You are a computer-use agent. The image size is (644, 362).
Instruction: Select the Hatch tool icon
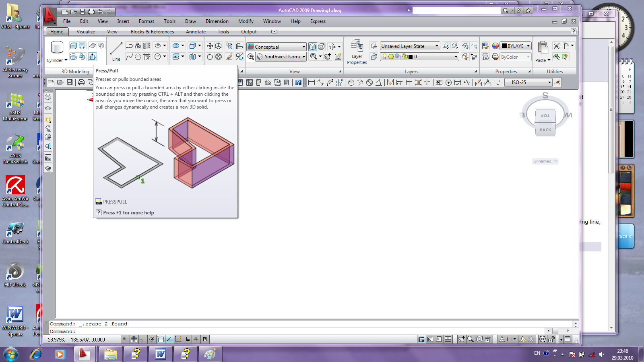pyautogui.click(x=147, y=57)
